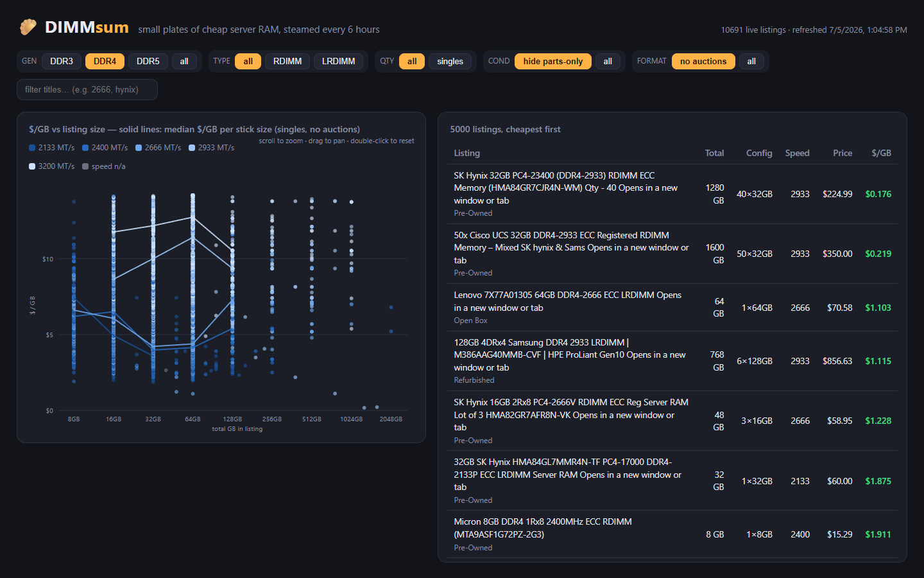
Task: Click the $350.00 price cell
Action: point(837,254)
